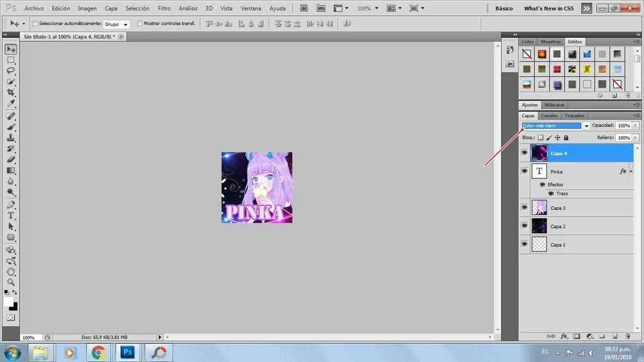
Task: Switch to the Máscaras tab
Action: coord(555,105)
